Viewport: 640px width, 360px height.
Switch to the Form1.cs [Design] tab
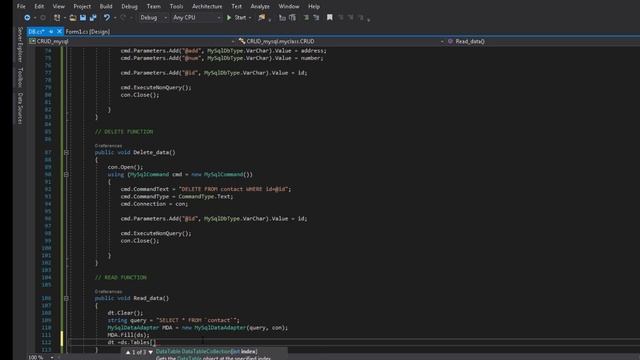pyautogui.click(x=88, y=31)
